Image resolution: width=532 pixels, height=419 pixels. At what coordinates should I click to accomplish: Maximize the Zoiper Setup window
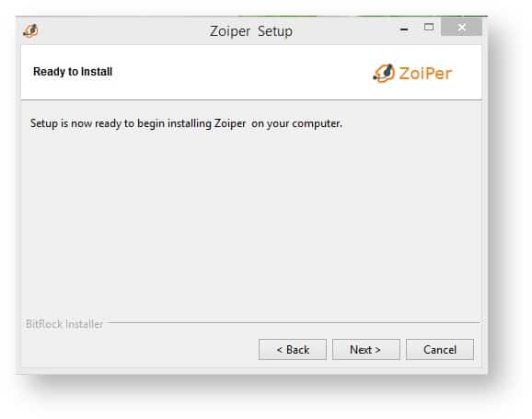[x=429, y=27]
